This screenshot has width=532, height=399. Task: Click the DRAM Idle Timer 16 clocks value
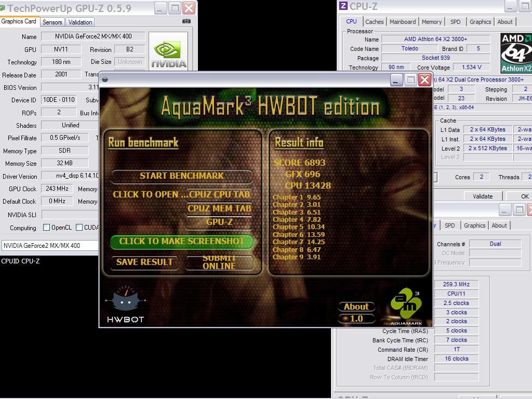(456, 358)
